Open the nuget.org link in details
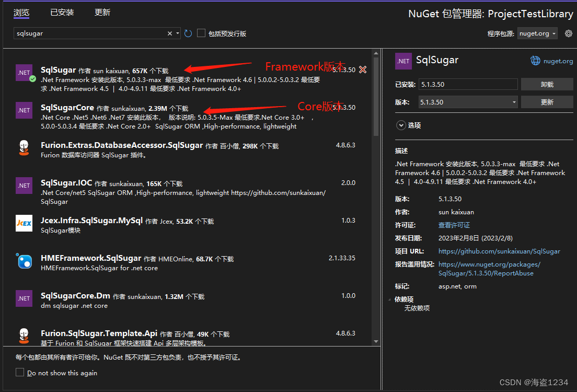 coord(558,61)
